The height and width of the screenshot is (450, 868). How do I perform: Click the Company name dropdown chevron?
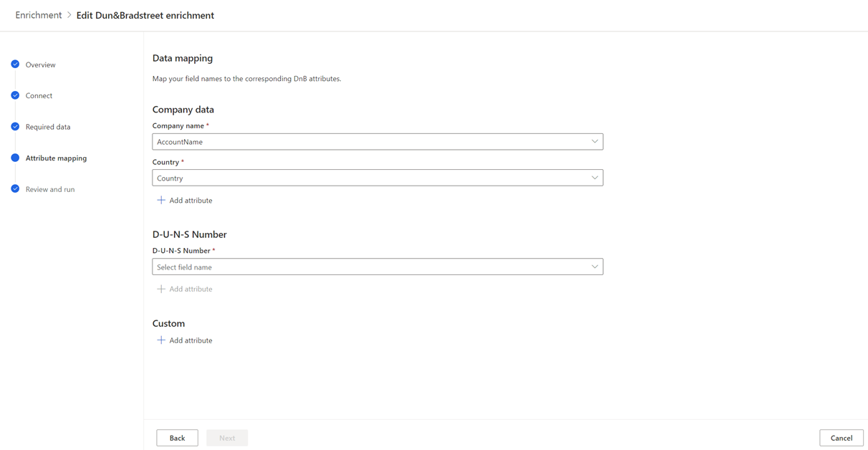click(x=594, y=142)
